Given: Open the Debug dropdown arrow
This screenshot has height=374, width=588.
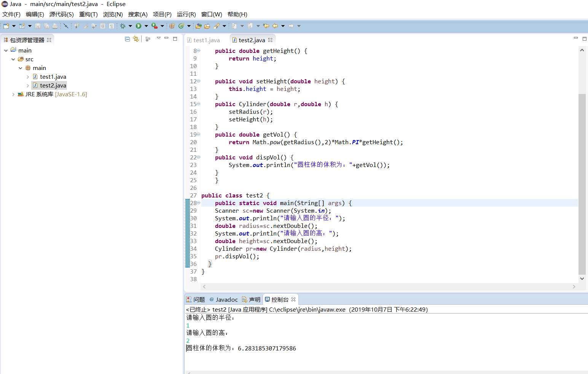Looking at the screenshot, I should (130, 26).
